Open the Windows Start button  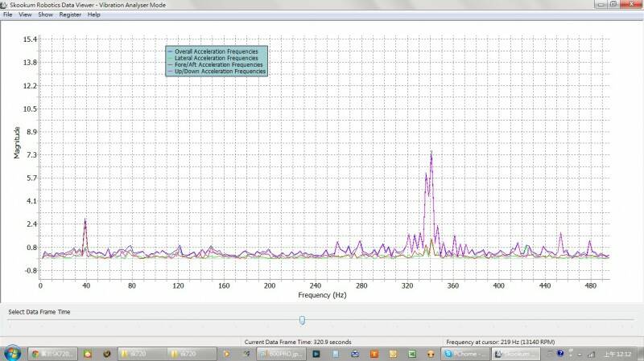coord(12,354)
